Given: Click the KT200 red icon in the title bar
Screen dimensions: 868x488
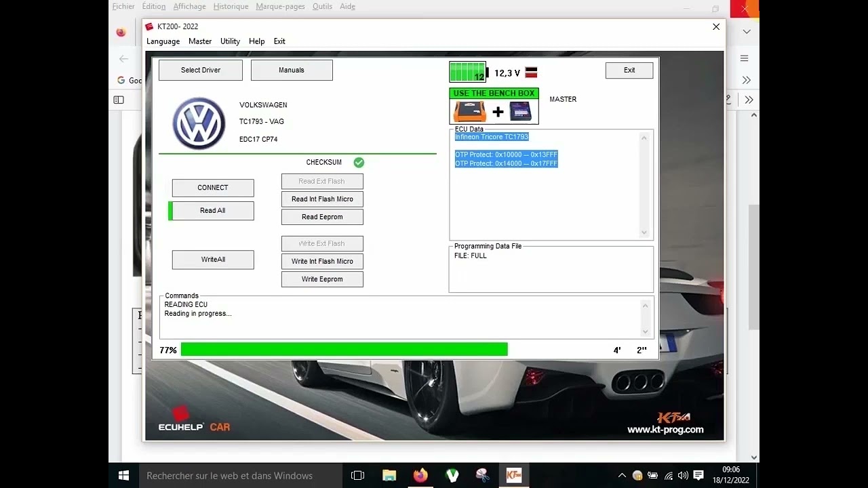Looking at the screenshot, I should [x=149, y=26].
